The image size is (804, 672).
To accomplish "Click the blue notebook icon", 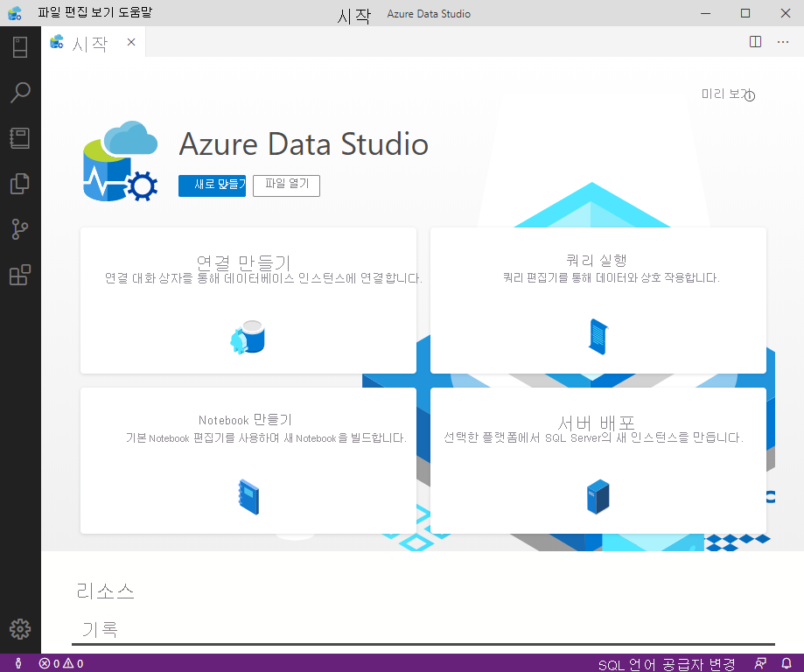I will tap(249, 496).
